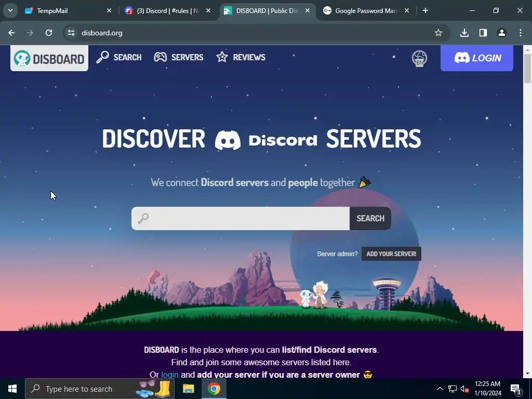Open the Windows Start menu
This screenshot has width=532, height=399.
click(x=12, y=389)
